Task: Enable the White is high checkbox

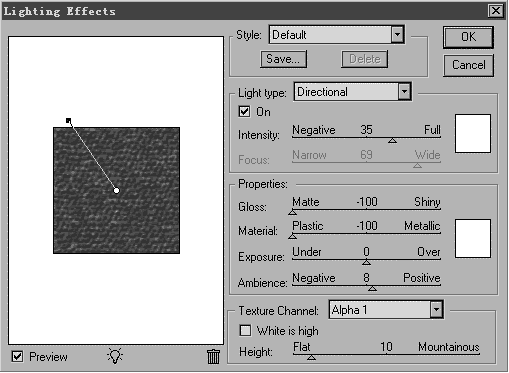Action: [245, 330]
